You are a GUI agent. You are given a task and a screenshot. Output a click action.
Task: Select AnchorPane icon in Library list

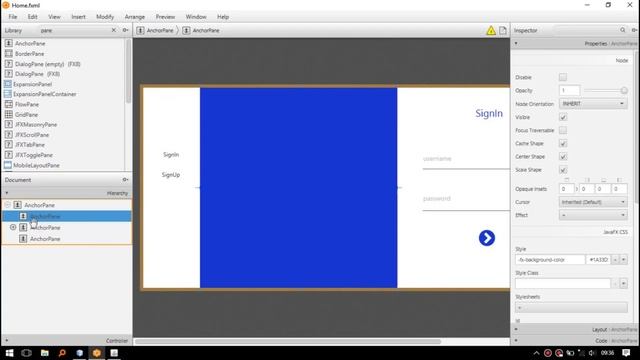click(9, 43)
